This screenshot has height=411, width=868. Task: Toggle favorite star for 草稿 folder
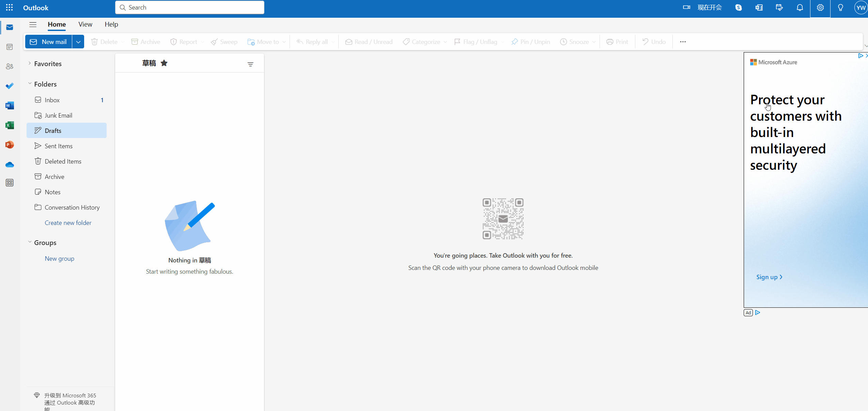tap(164, 63)
